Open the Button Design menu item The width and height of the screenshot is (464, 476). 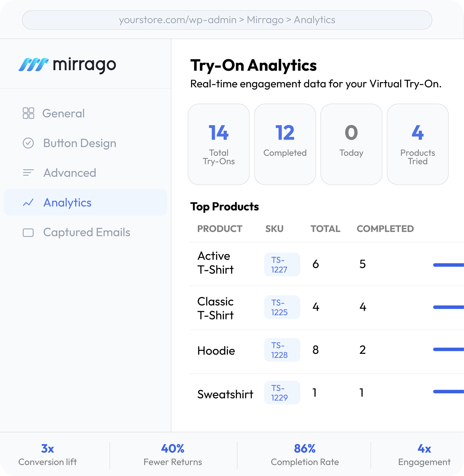(85, 143)
